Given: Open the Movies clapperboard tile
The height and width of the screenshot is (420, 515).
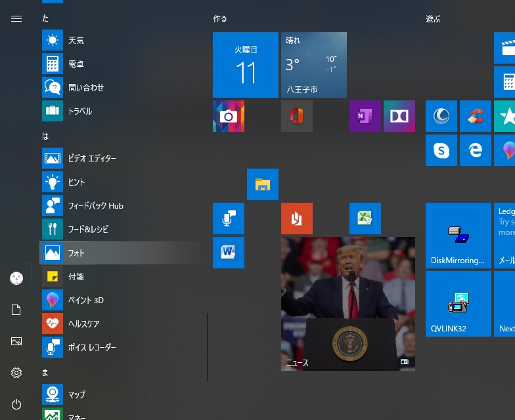Looking at the screenshot, I should pyautogui.click(x=504, y=48).
